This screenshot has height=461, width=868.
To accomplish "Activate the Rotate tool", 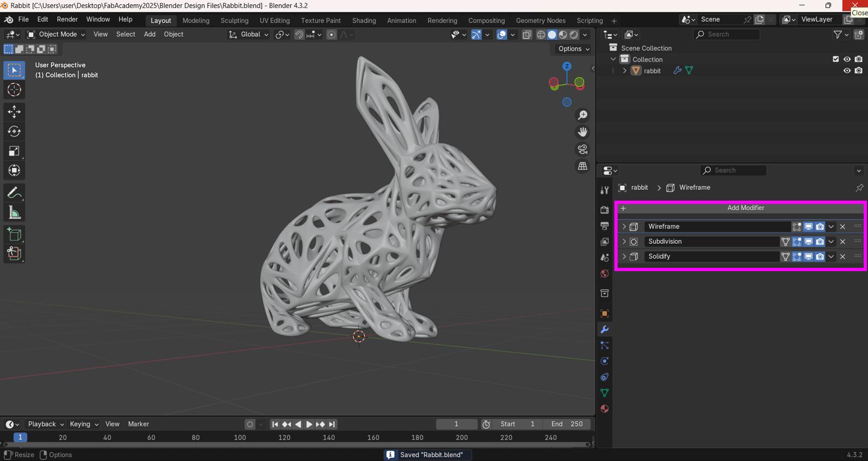I will [x=14, y=131].
